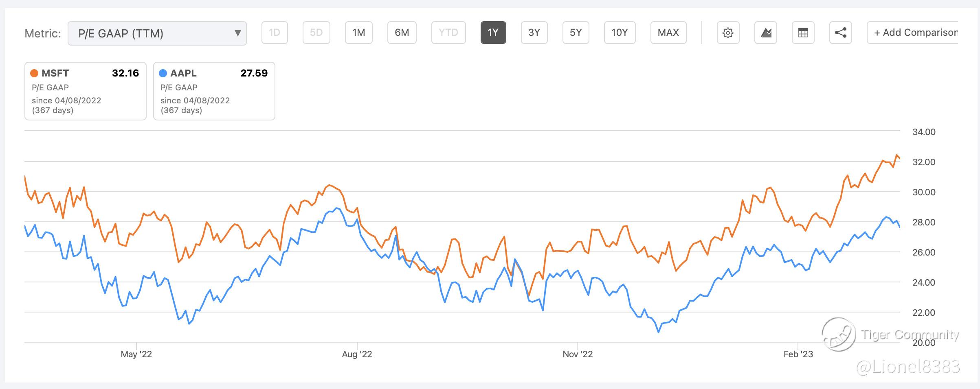Open the data table view icon

point(803,33)
